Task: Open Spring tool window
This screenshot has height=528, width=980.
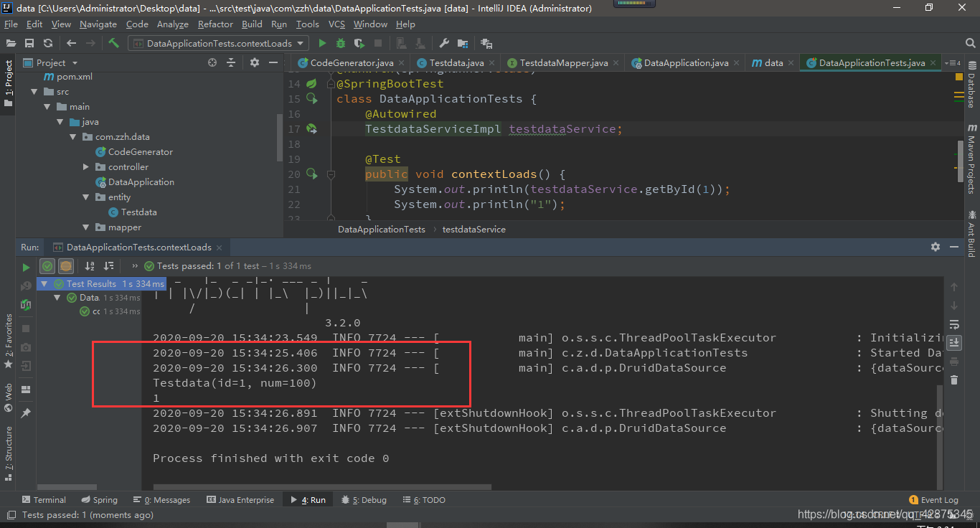Action: coord(98,500)
